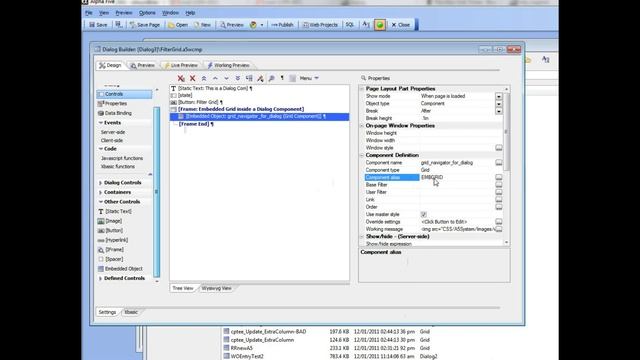640x360 pixels.
Task: Expand the Defined Controls section
Action: coord(100,278)
